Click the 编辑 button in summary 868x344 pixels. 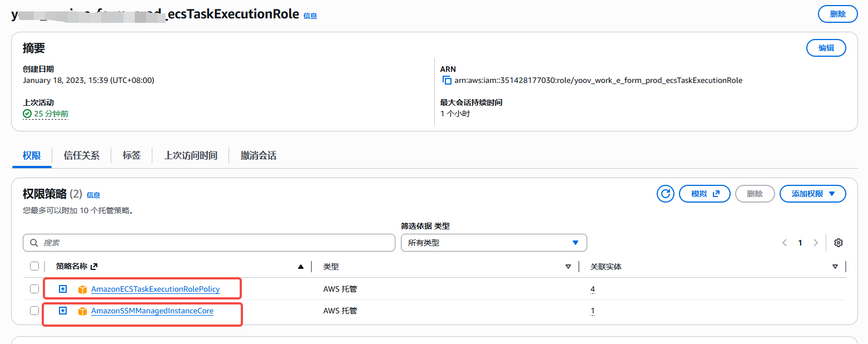point(826,48)
